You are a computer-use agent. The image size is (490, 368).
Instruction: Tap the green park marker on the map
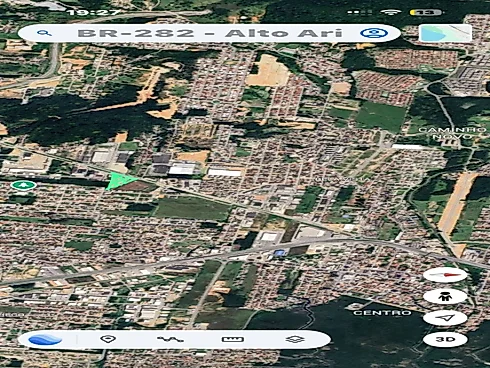[x=23, y=185]
